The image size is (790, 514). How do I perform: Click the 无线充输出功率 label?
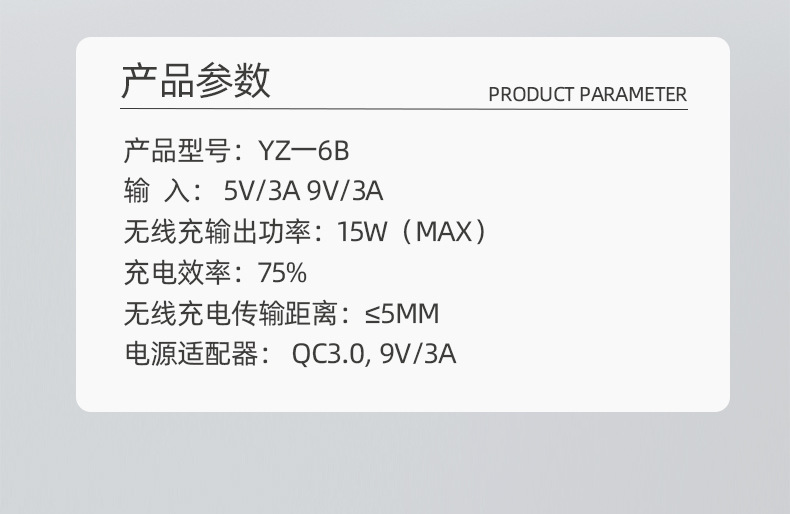(217, 232)
